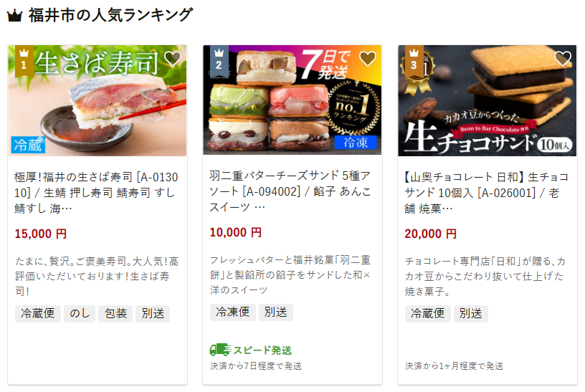Click the 冷蔵 label on sushi image
Image resolution: width=585 pixels, height=392 pixels.
28,145
